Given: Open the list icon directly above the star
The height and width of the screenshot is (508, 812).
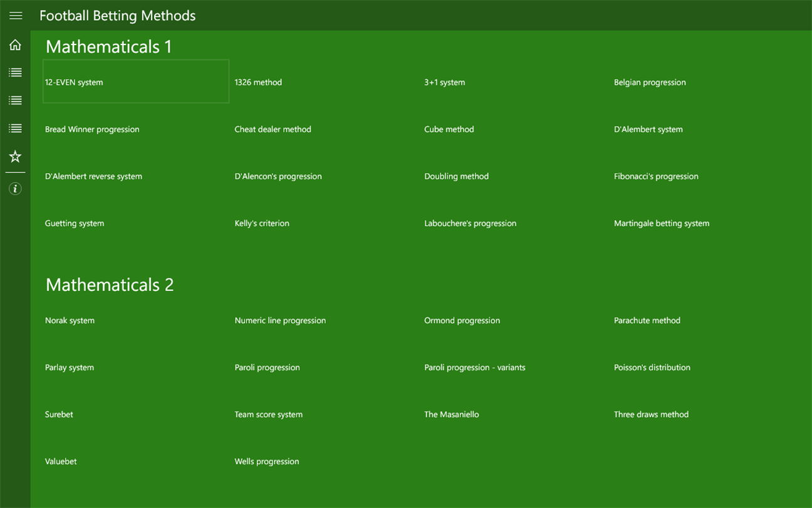Looking at the screenshot, I should tap(15, 129).
